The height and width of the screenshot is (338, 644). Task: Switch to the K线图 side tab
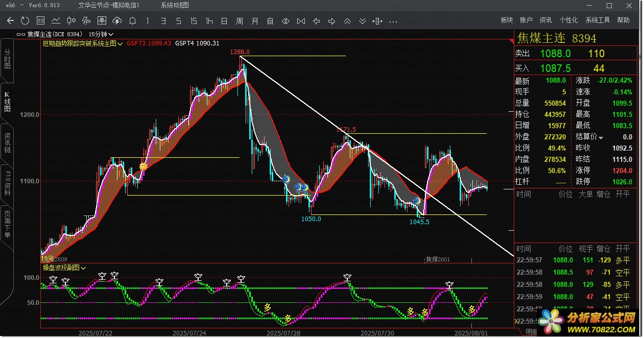click(7, 101)
